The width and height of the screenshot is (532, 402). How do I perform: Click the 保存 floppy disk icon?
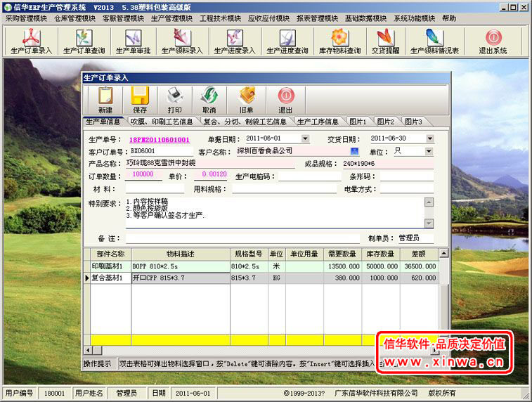click(140, 100)
